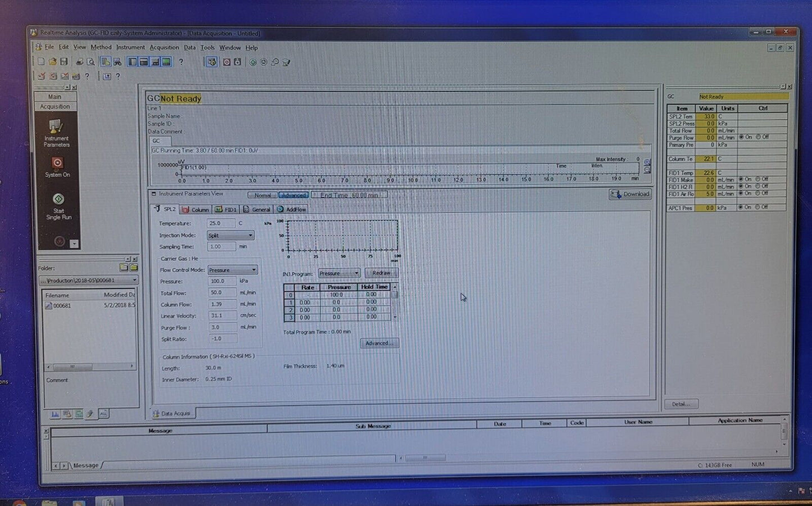Click the System On icon

[x=57, y=167]
